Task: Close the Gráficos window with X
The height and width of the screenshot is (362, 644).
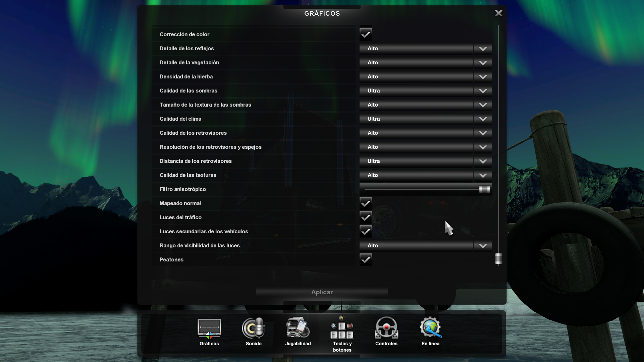Action: [x=498, y=13]
